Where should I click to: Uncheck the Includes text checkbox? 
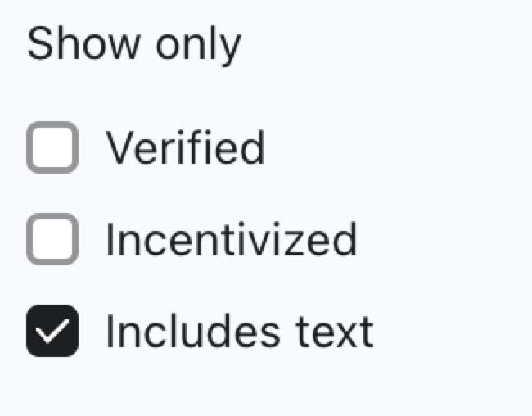click(x=52, y=331)
